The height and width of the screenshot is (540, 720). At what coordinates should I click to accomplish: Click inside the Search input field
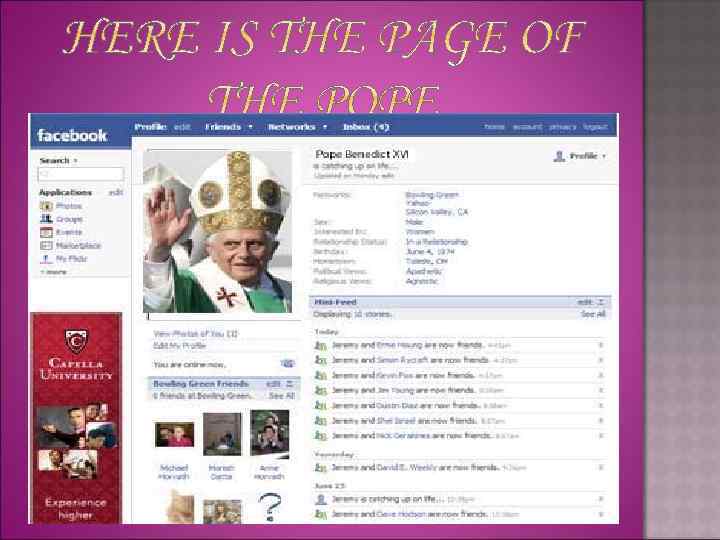click(81, 174)
